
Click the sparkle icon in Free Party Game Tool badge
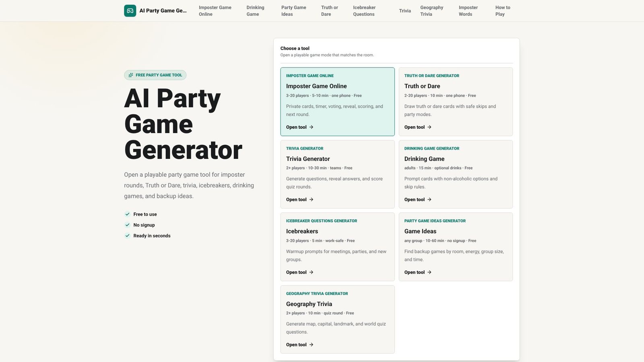click(x=131, y=75)
